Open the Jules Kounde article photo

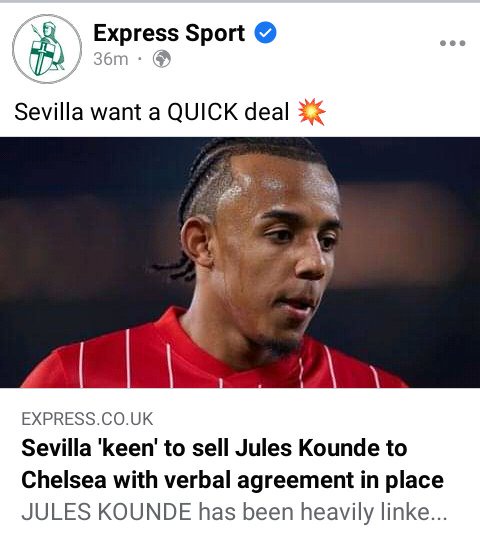click(x=240, y=262)
